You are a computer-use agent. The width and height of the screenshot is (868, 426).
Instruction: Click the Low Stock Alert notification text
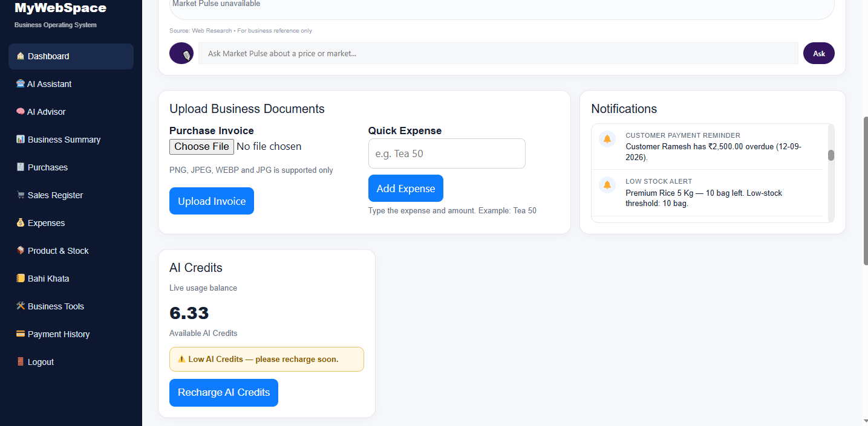(x=704, y=198)
